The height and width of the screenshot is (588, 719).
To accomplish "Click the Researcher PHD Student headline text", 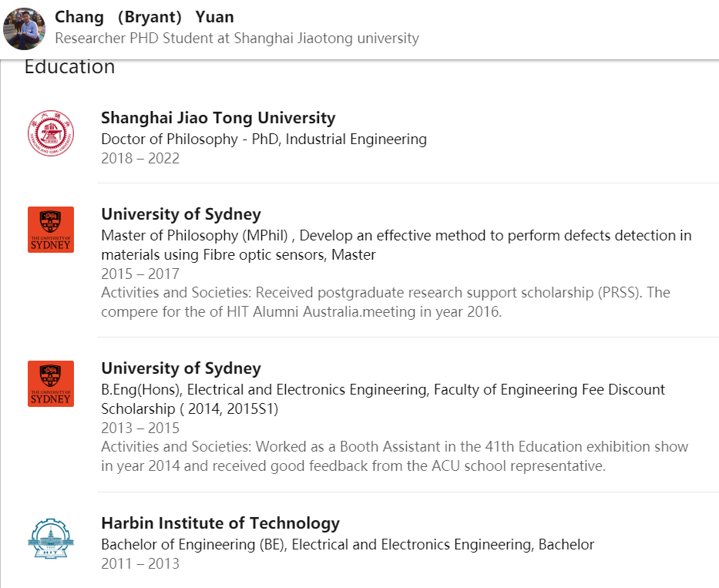I will pyautogui.click(x=237, y=38).
